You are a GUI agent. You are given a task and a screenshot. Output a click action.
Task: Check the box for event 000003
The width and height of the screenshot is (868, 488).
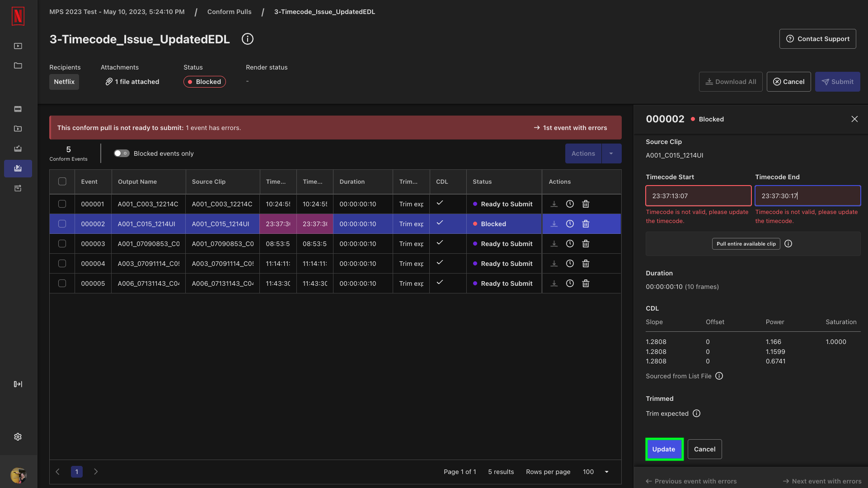point(62,244)
